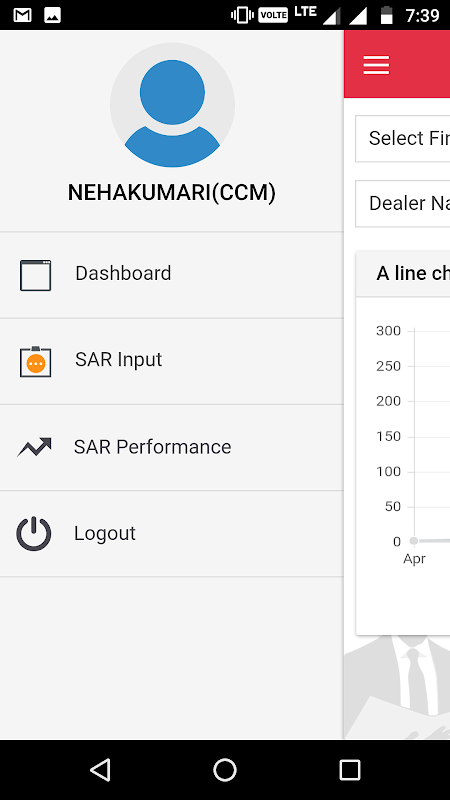Expand the Select Financial Year dropdown
Screen dimensions: 450x800
coord(403,138)
